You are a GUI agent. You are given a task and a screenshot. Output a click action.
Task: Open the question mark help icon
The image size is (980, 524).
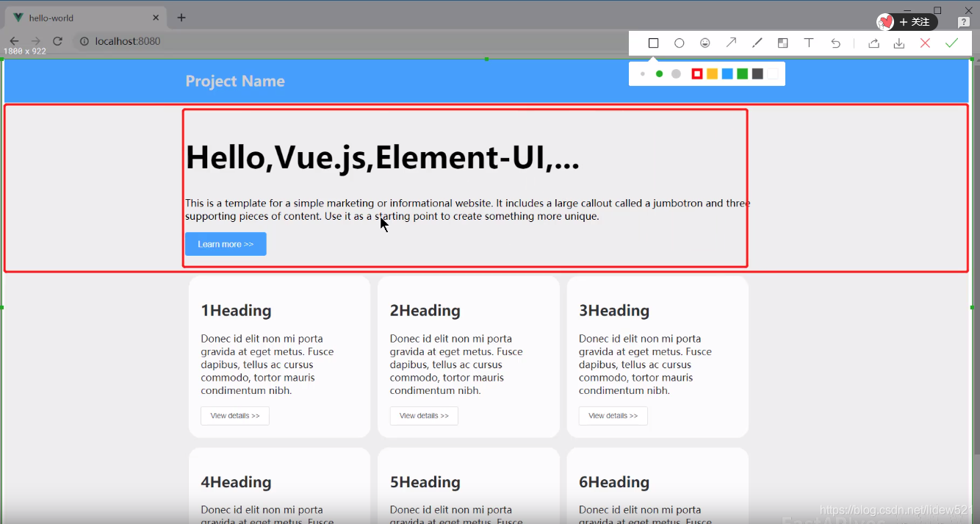click(965, 23)
